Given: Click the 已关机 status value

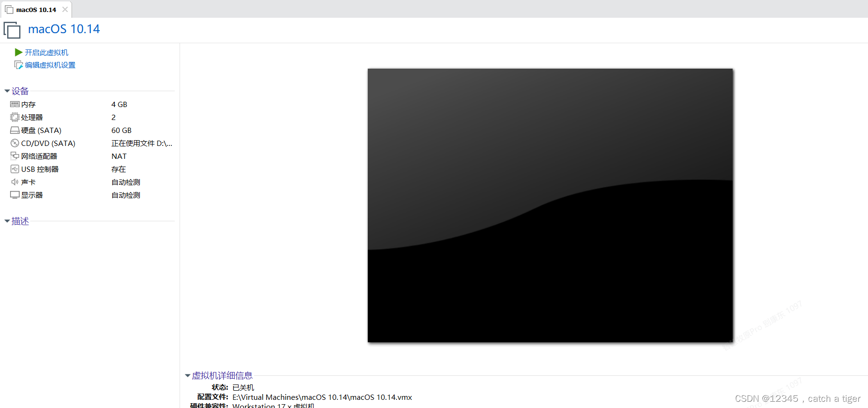Looking at the screenshot, I should tap(243, 387).
